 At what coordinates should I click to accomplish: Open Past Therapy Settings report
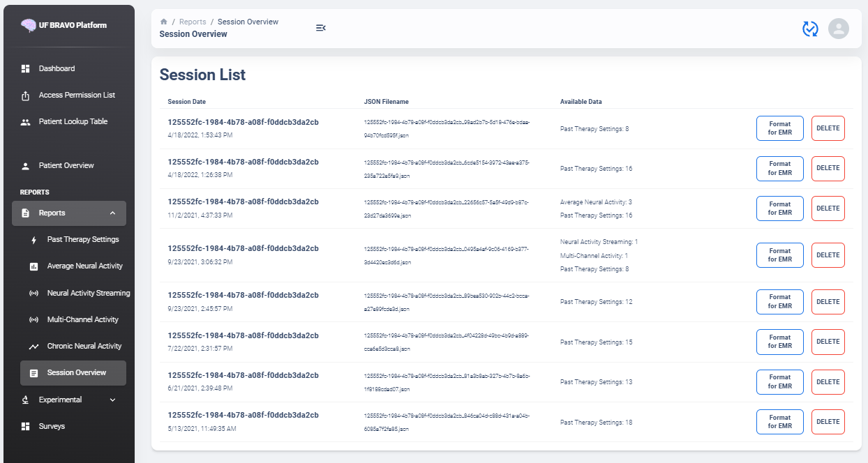pos(82,240)
